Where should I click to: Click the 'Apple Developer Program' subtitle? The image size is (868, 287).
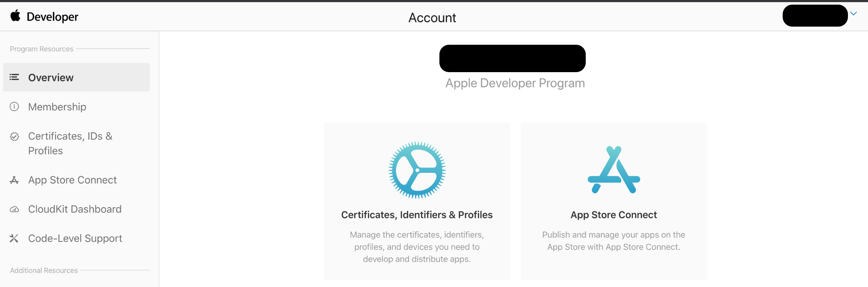tap(515, 83)
